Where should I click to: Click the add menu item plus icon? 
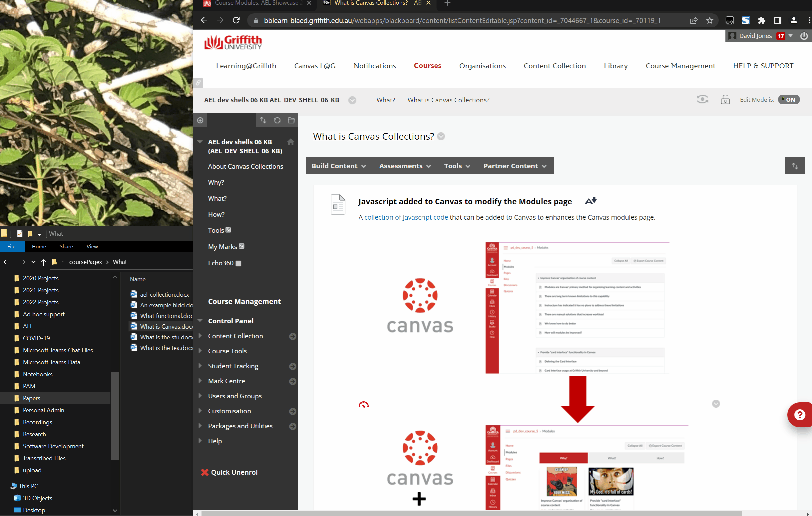(200, 120)
